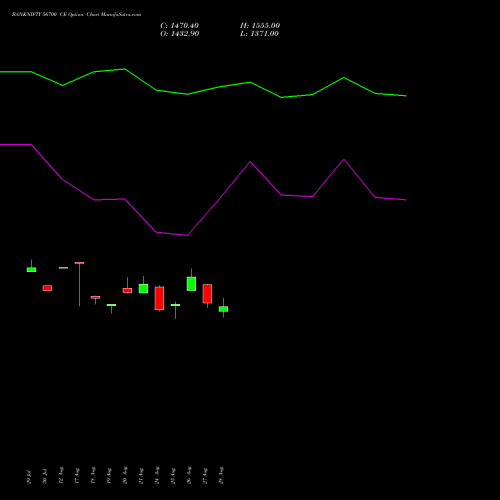The width and height of the screenshot is (500, 500).
Task: Click the close value C: 1470.40
Action: pos(179,26)
